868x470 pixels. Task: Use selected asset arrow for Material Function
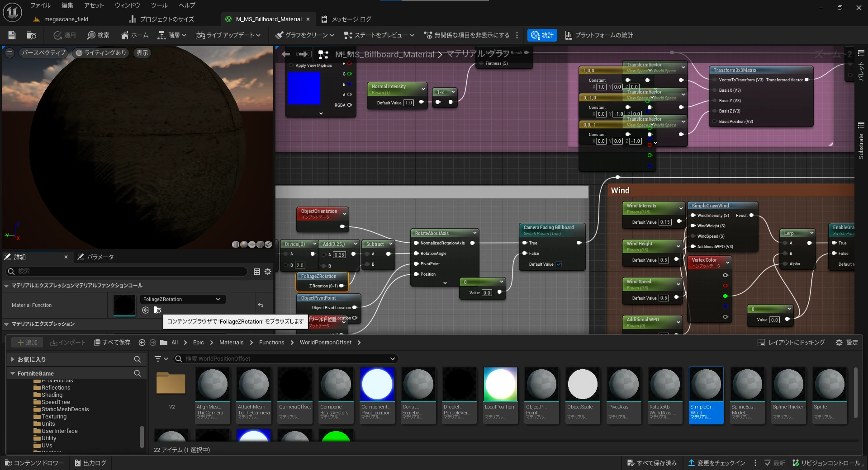click(x=146, y=310)
